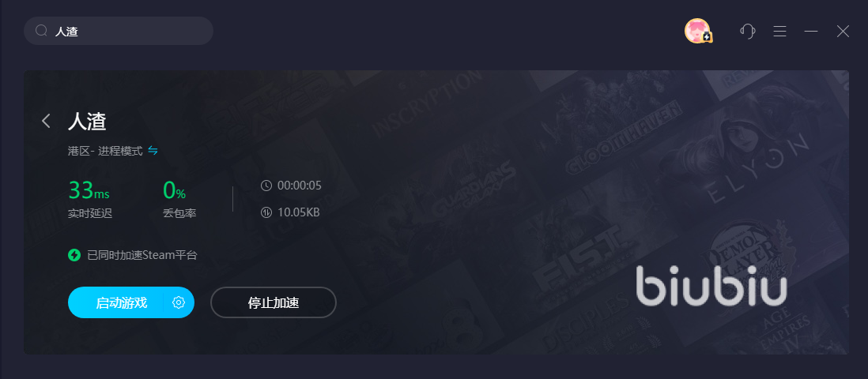
Task: Click the 港区- 进程模式 text
Action: click(105, 151)
